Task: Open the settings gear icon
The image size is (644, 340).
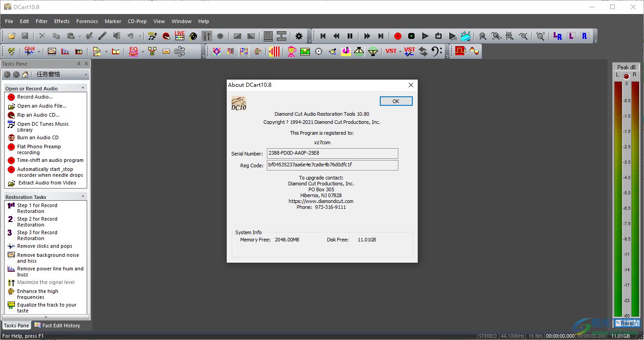Action: pyautogui.click(x=299, y=36)
